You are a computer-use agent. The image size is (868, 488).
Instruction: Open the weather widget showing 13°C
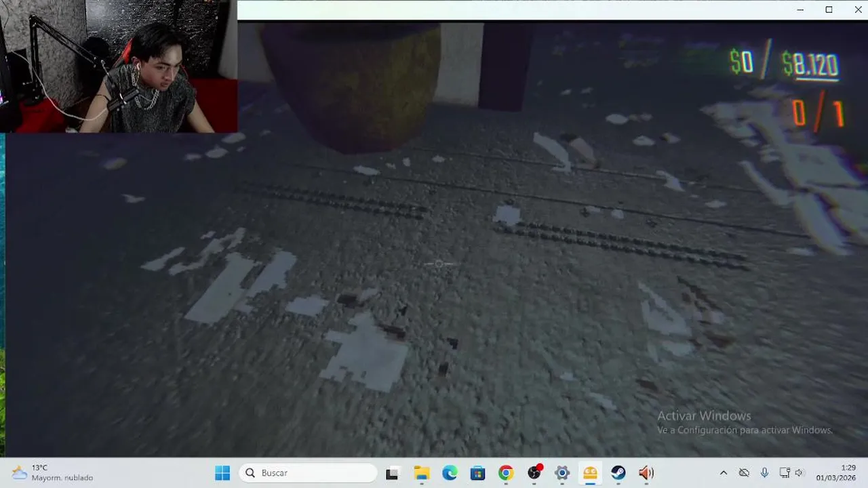tap(52, 473)
